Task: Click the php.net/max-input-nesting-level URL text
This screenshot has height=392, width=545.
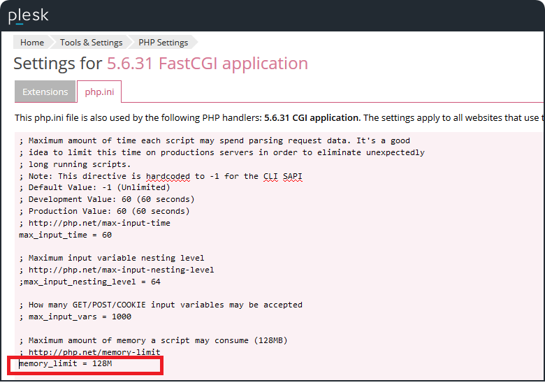Action: [x=121, y=270]
